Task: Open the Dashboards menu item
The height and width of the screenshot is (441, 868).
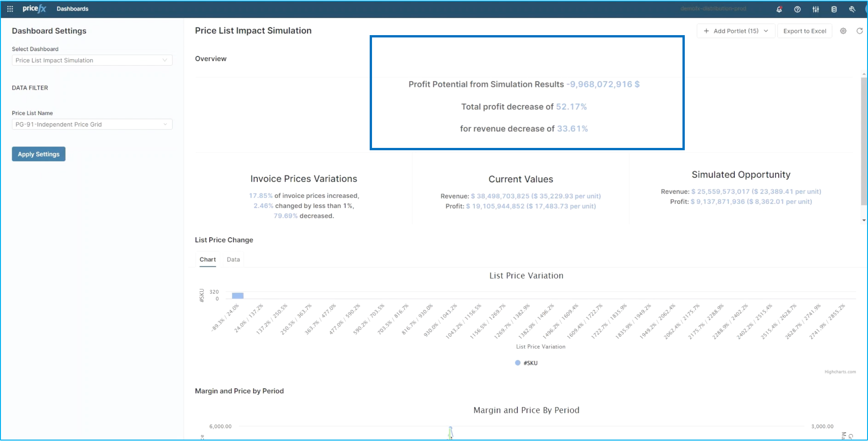Action: tap(72, 9)
